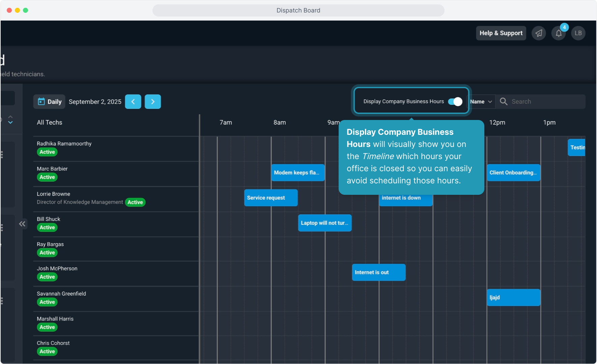Screen dimensions: 597x364
Task: Open the Modem keeps flashing ticket
Action: coord(298,173)
